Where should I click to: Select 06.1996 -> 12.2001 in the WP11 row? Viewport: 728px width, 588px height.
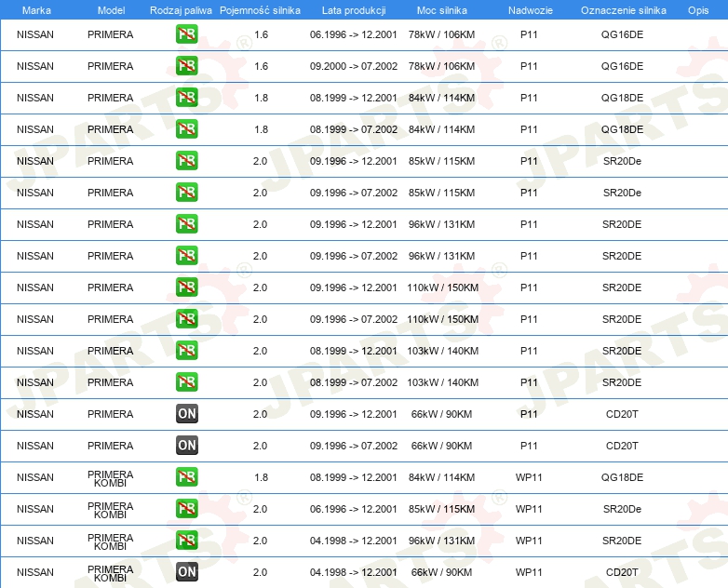[354, 509]
